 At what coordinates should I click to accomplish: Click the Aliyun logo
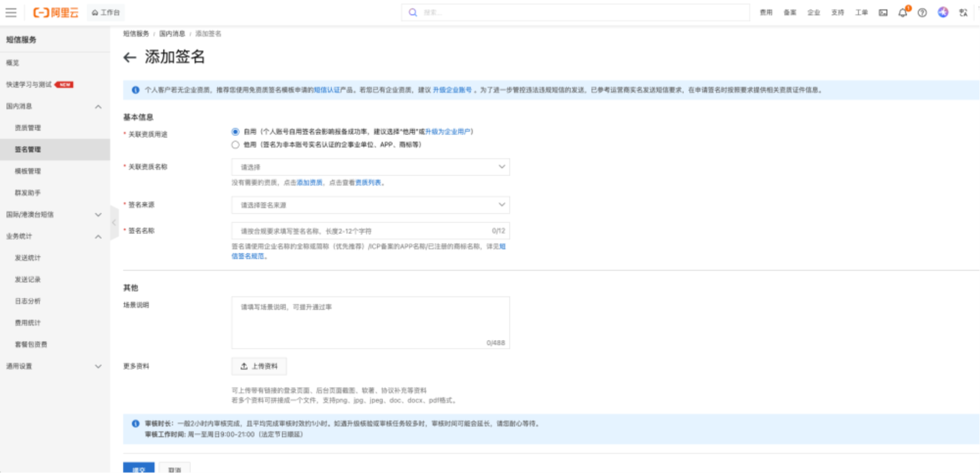click(x=56, y=13)
